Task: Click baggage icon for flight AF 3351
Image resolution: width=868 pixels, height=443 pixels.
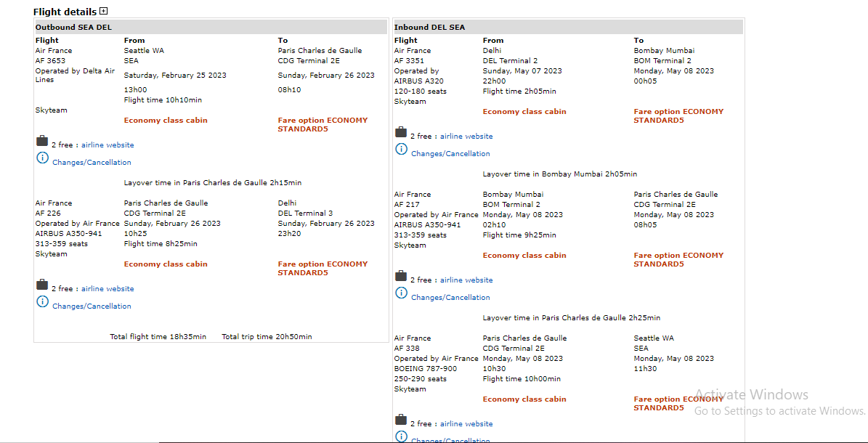Action: [x=401, y=132]
